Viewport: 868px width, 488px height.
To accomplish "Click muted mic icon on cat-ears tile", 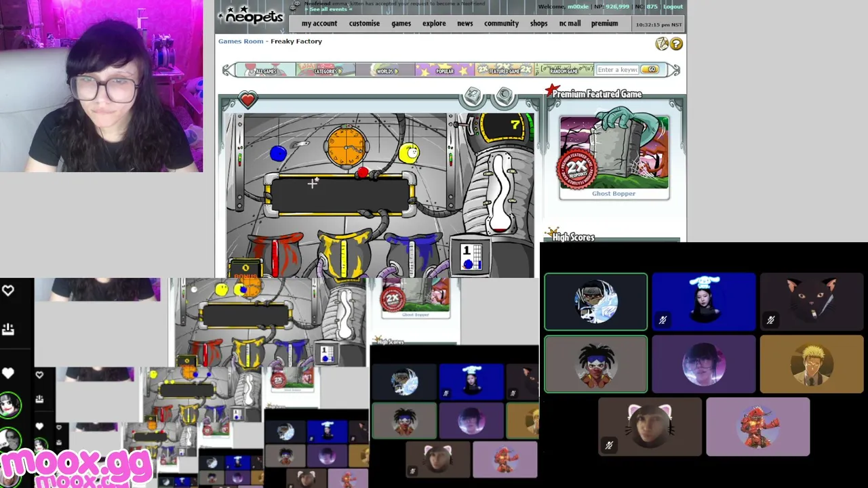I will pyautogui.click(x=608, y=445).
